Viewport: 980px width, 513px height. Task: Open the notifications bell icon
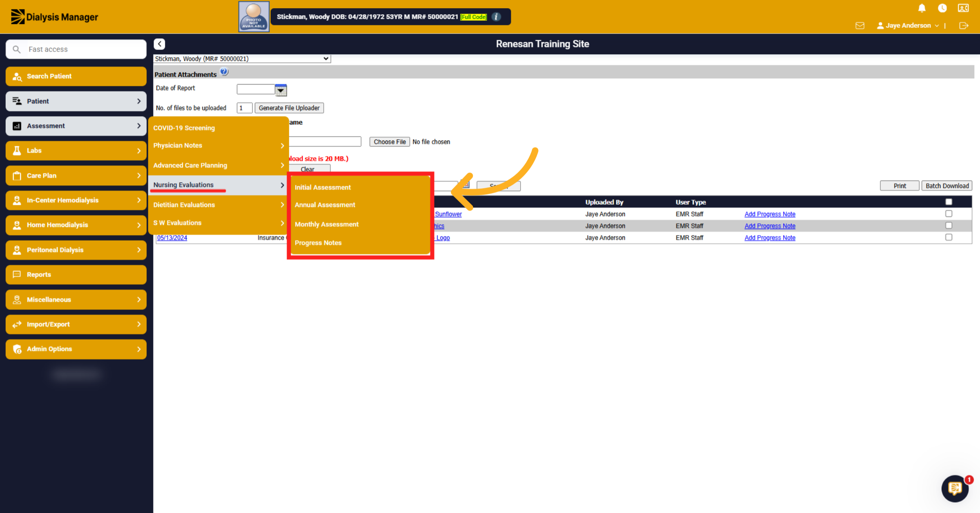pyautogui.click(x=922, y=8)
